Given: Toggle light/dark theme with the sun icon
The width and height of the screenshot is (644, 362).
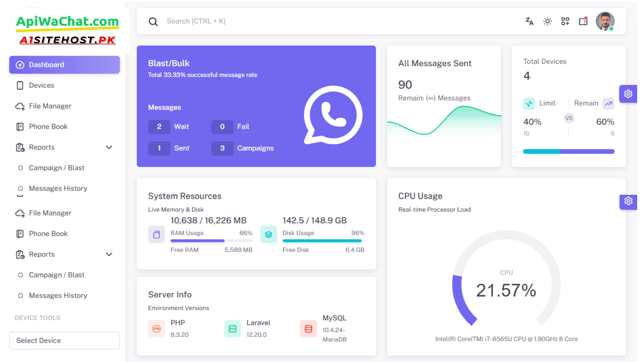Looking at the screenshot, I should coord(547,22).
